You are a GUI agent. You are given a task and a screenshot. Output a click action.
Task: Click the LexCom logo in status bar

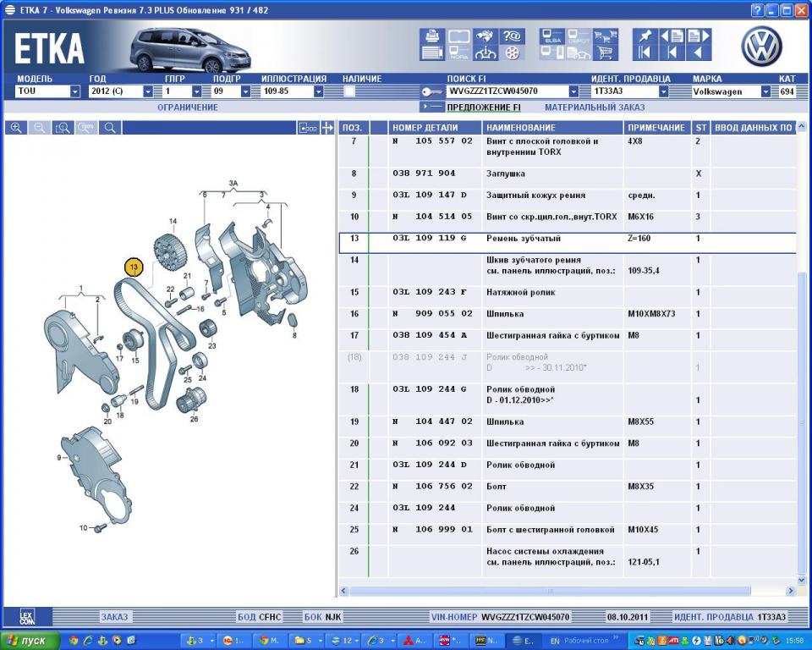click(27, 616)
